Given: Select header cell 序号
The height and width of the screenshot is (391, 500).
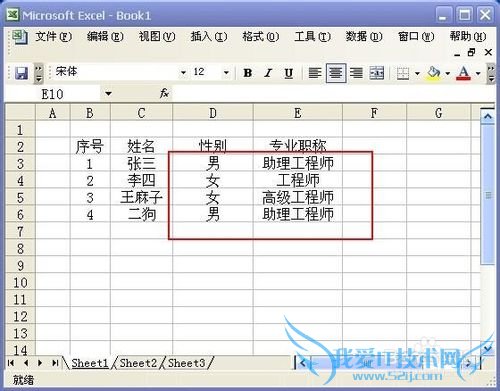Looking at the screenshot, I should click(90, 146).
